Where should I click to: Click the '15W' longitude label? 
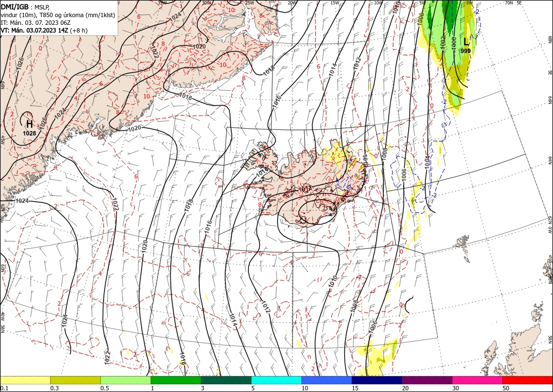point(335,2)
